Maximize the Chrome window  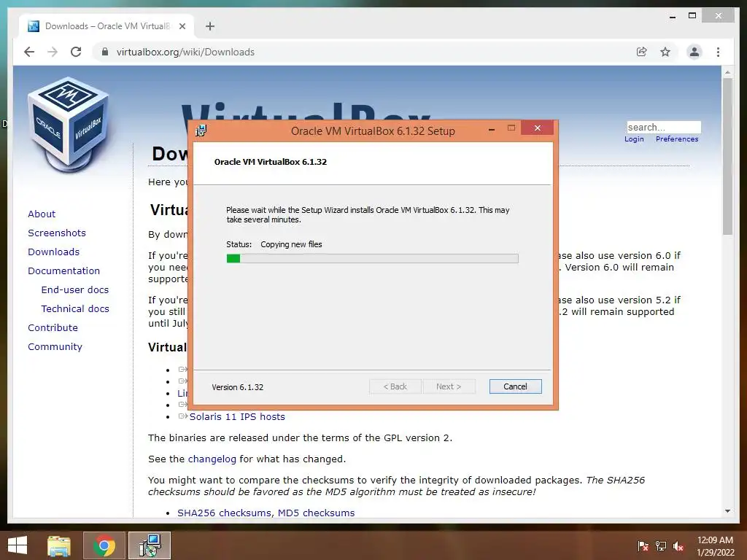[x=692, y=16]
